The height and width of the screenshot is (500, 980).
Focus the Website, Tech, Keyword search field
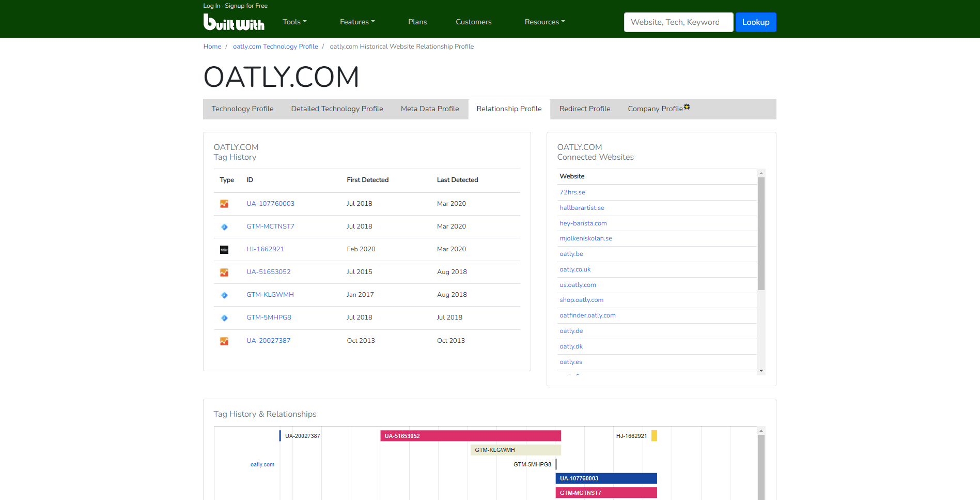click(x=678, y=22)
